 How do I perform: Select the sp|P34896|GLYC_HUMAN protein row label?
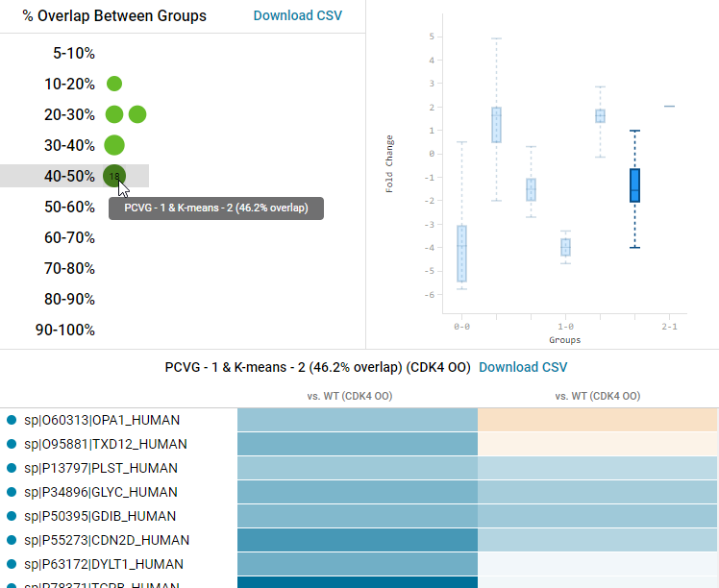(101, 492)
